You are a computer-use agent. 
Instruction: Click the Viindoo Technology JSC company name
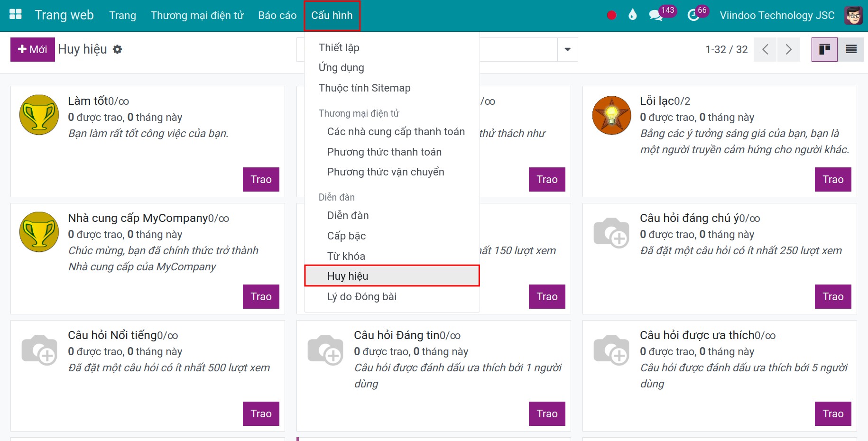tap(777, 15)
